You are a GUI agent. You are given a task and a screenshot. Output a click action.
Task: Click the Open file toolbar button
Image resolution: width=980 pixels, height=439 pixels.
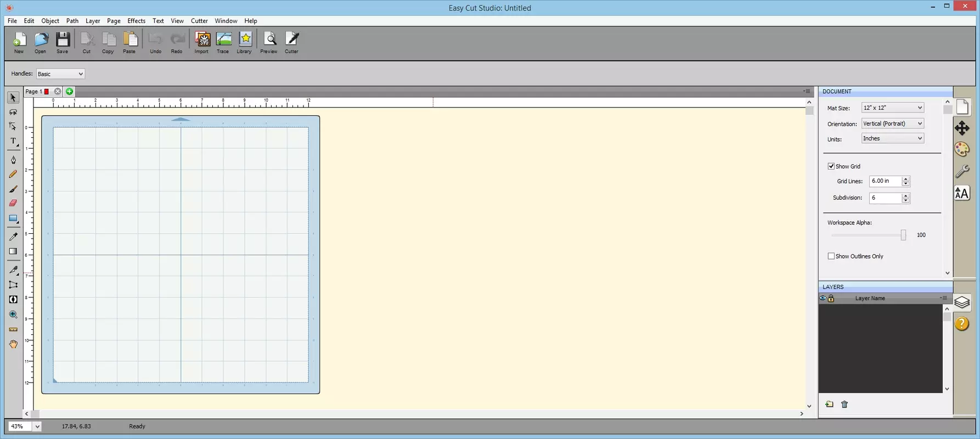point(41,43)
